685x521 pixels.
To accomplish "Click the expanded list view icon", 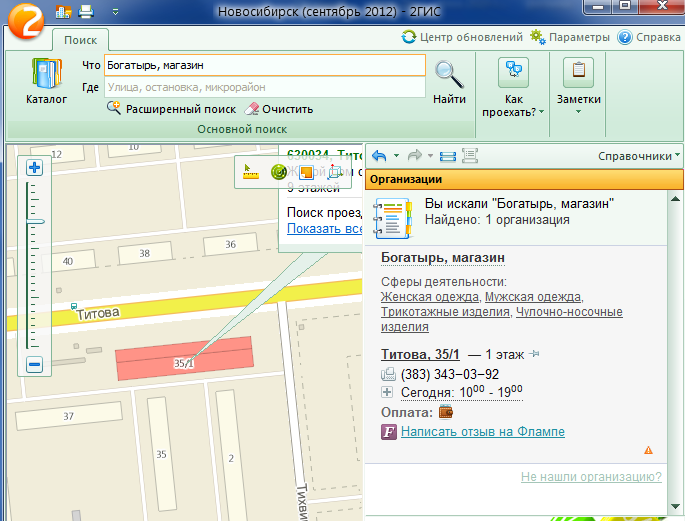I will (x=470, y=155).
